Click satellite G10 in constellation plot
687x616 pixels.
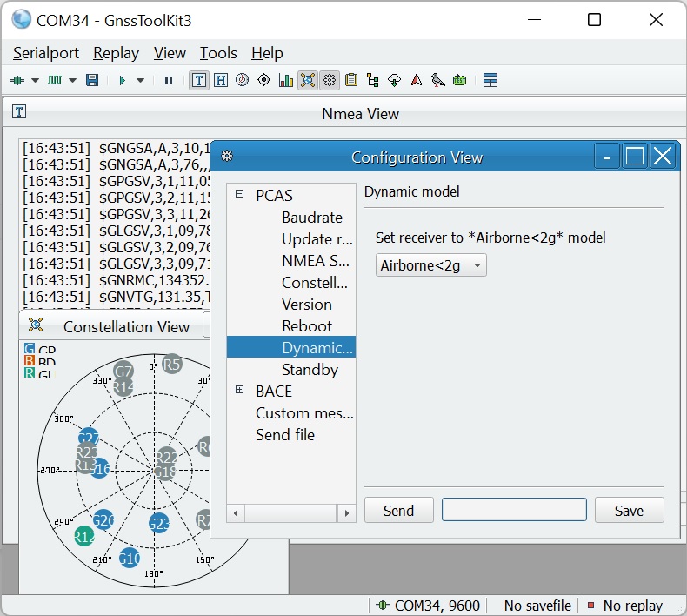(x=130, y=558)
